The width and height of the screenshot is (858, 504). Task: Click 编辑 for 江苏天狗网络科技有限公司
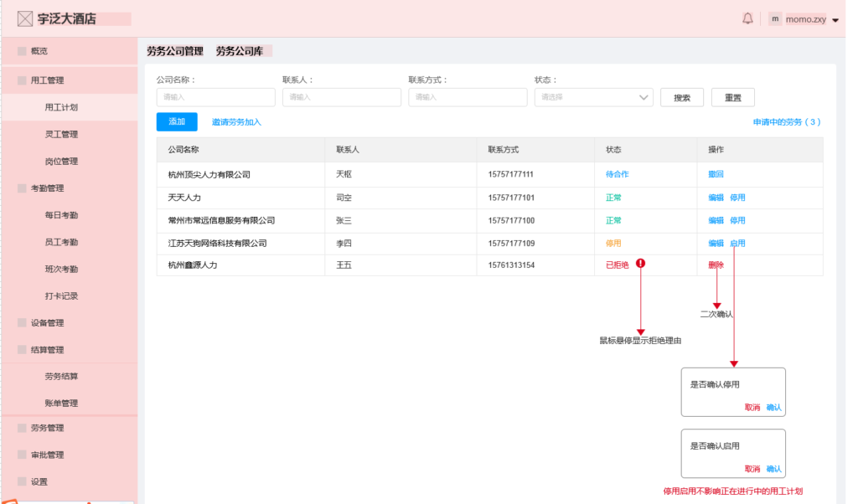(x=716, y=244)
